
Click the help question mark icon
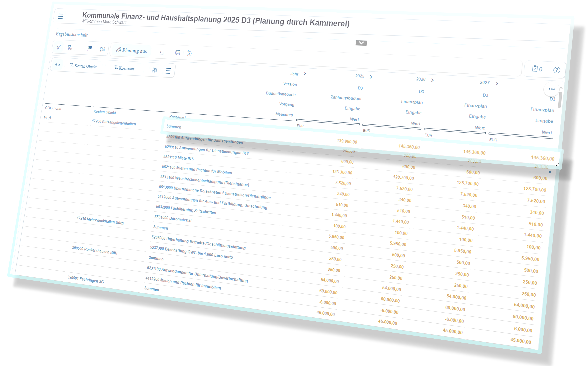(556, 70)
